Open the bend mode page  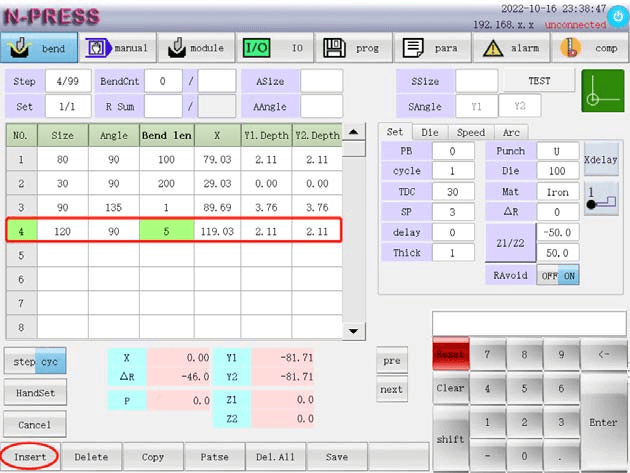pos(39,48)
